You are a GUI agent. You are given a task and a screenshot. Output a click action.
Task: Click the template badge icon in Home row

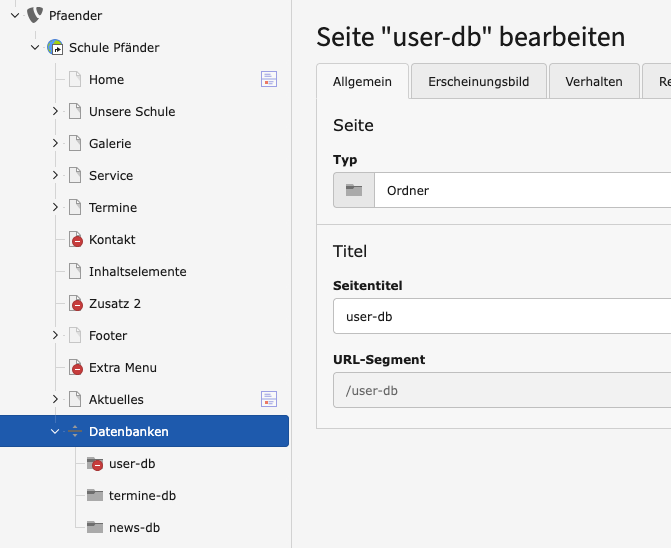click(269, 79)
